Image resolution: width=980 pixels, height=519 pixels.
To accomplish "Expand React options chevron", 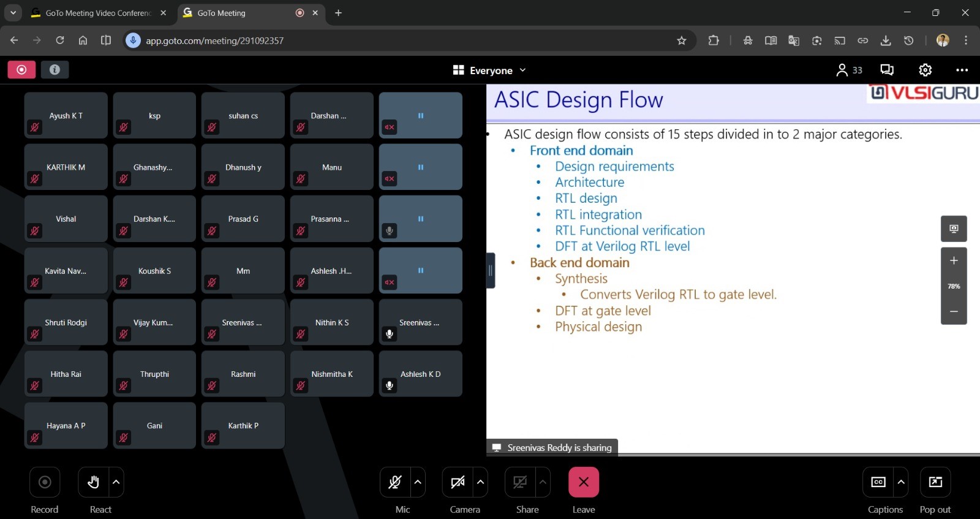I will [x=116, y=483].
